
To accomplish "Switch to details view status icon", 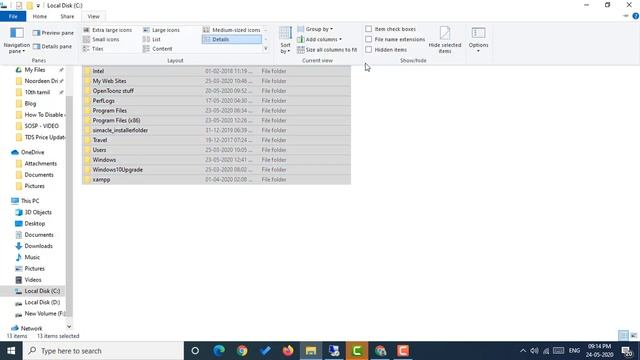I will click(x=623, y=336).
